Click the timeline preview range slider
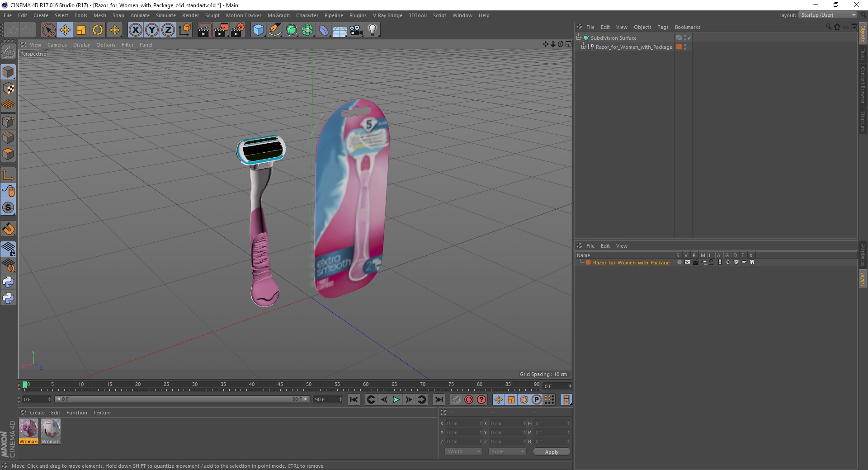 pyautogui.click(x=182, y=399)
